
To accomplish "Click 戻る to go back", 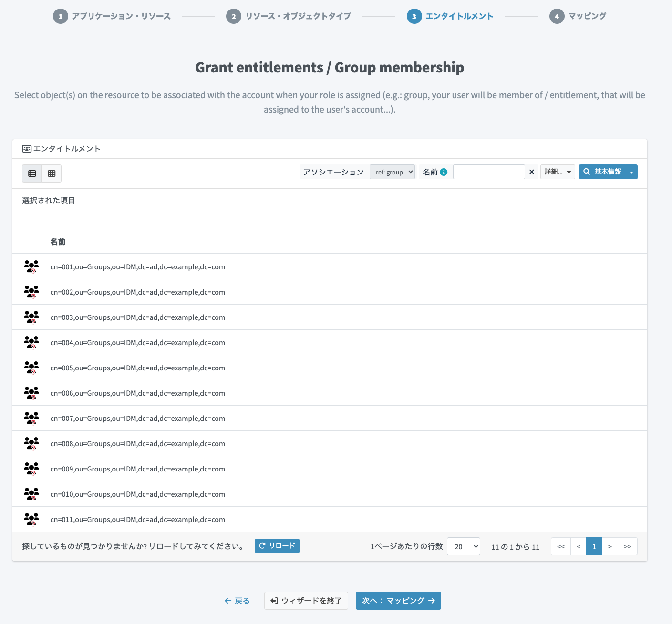I will tap(237, 601).
